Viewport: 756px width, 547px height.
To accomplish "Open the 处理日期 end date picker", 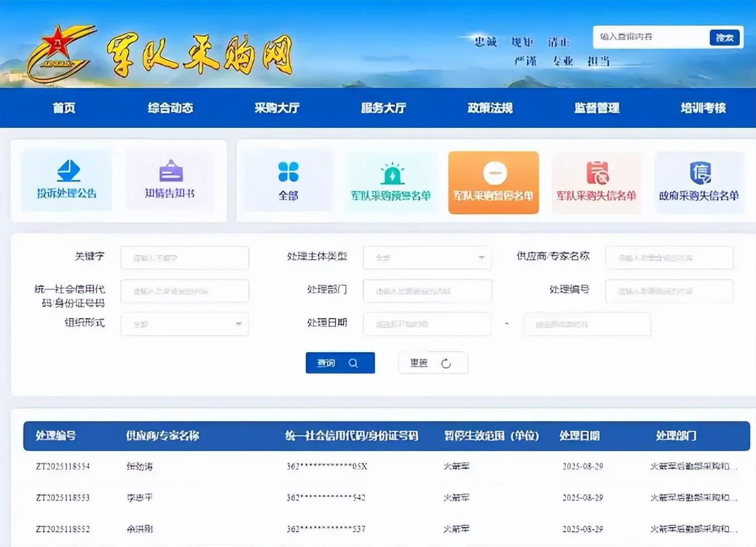I will [x=587, y=324].
